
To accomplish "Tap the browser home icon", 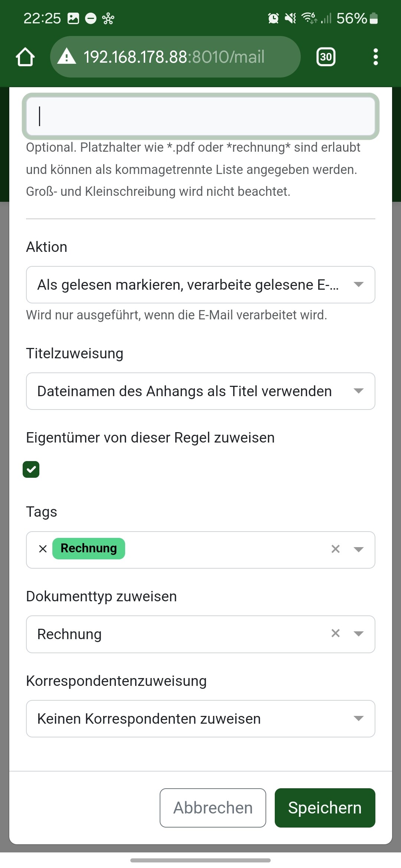I will tap(25, 57).
